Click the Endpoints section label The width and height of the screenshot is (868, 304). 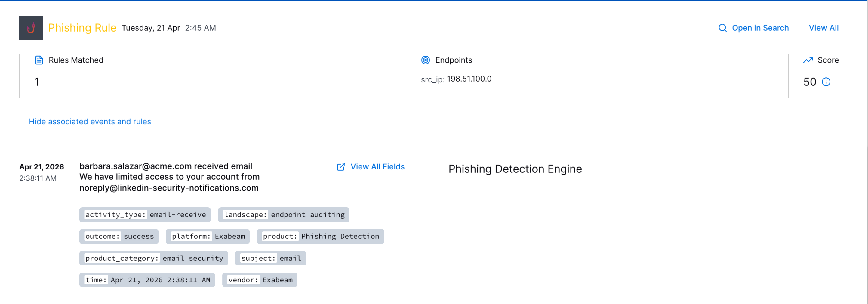pos(454,60)
